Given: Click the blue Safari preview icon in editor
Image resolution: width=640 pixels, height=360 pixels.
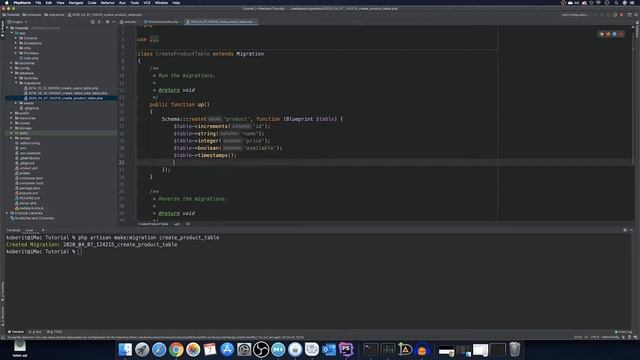Looking at the screenshot, I should (x=614, y=34).
